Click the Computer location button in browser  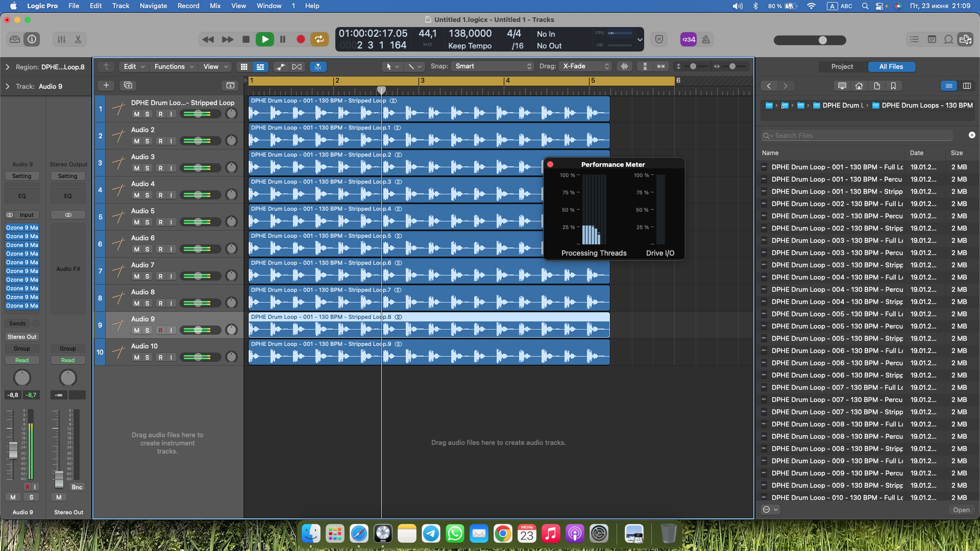pyautogui.click(x=842, y=86)
